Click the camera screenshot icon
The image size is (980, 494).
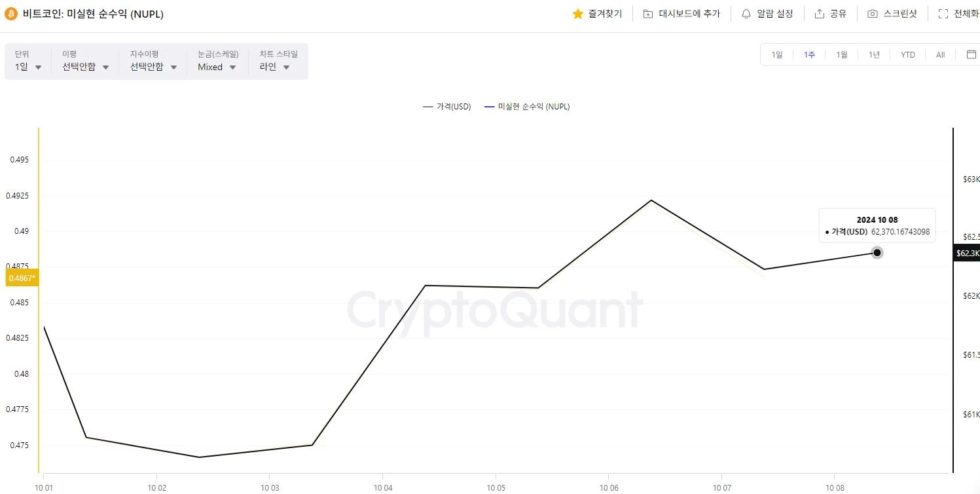(872, 14)
